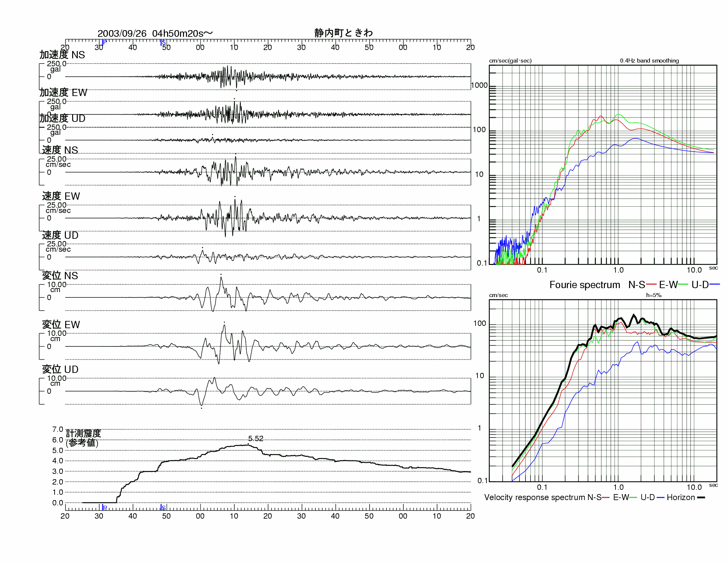Screen dimensions: 728x563
Task: Click the top P-wave arrival marker
Action: 104,42
